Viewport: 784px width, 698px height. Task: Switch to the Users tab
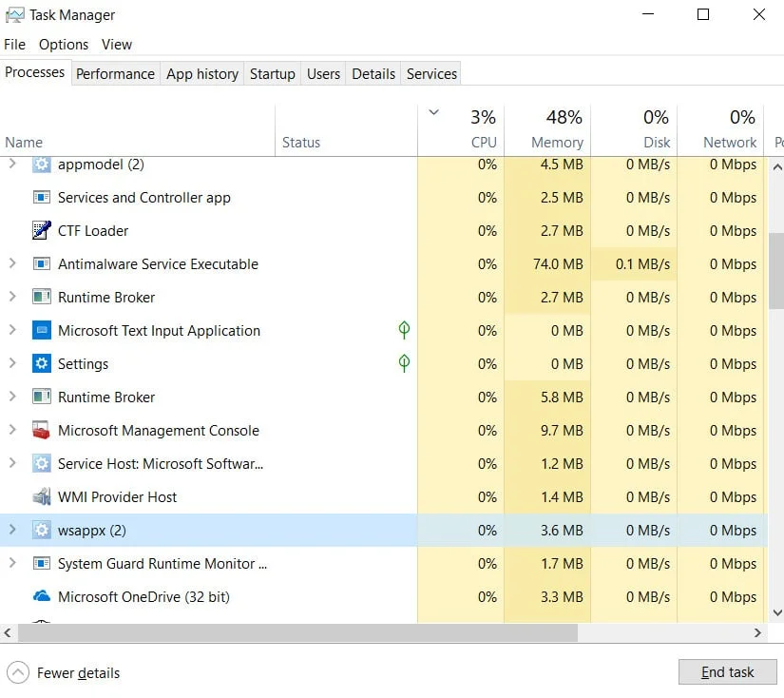323,74
